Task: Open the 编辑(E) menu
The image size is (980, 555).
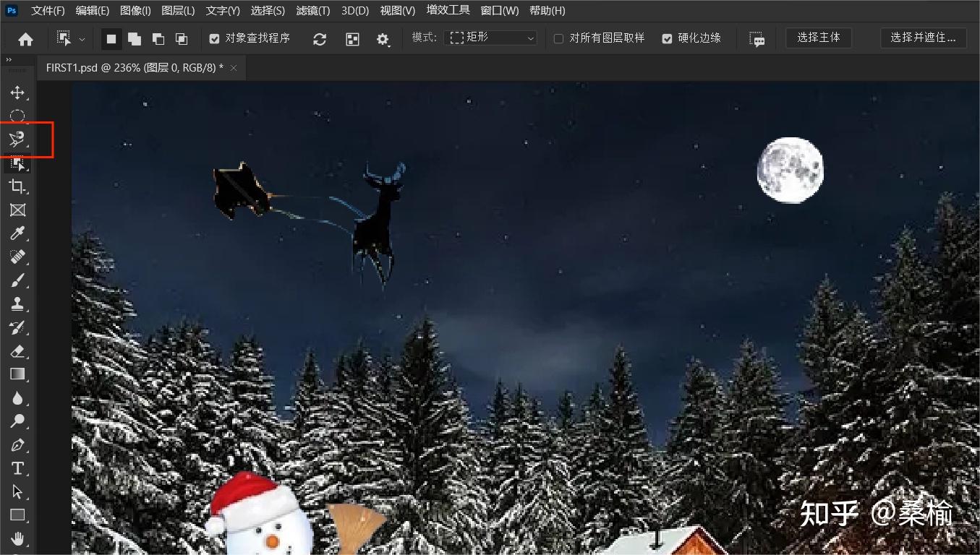Action: (93, 11)
